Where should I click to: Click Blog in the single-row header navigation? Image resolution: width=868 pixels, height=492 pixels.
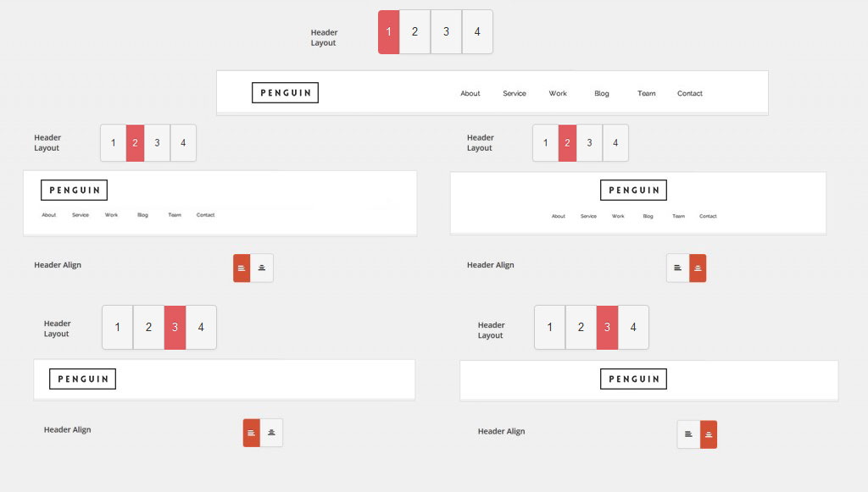click(x=602, y=94)
